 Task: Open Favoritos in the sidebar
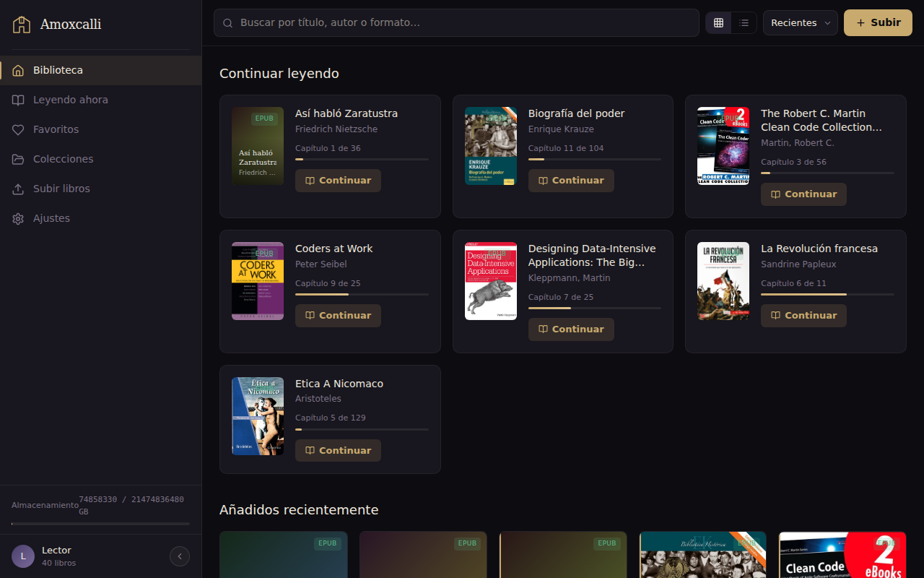tap(101, 129)
